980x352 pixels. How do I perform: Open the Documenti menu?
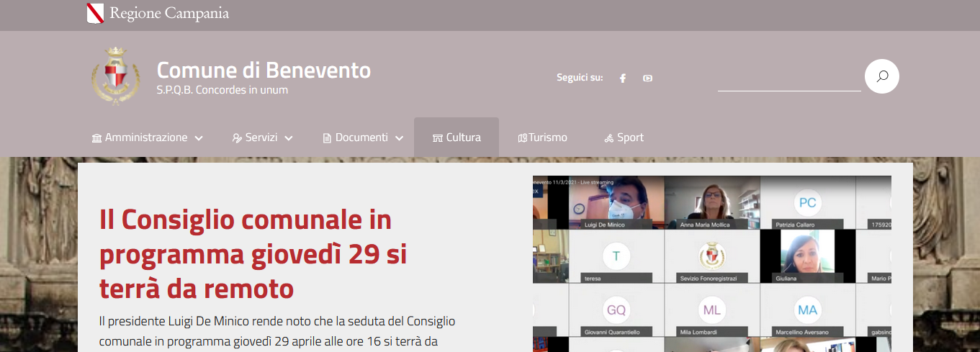click(x=363, y=137)
